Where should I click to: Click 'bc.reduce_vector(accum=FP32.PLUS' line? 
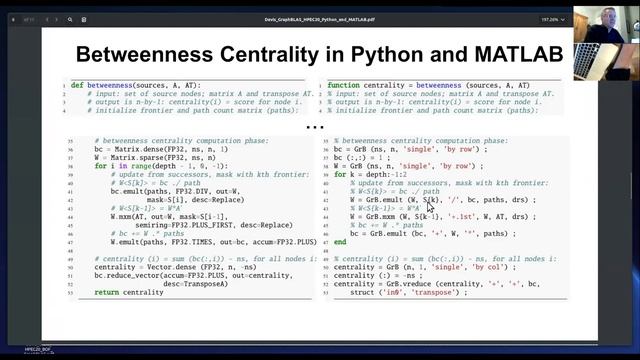point(193,276)
